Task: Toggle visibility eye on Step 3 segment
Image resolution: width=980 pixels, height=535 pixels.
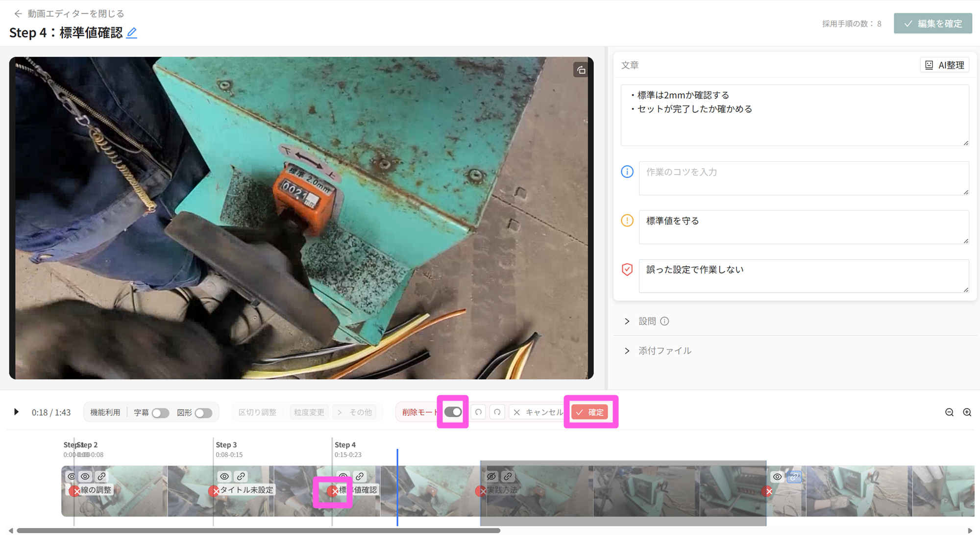Action: [224, 476]
